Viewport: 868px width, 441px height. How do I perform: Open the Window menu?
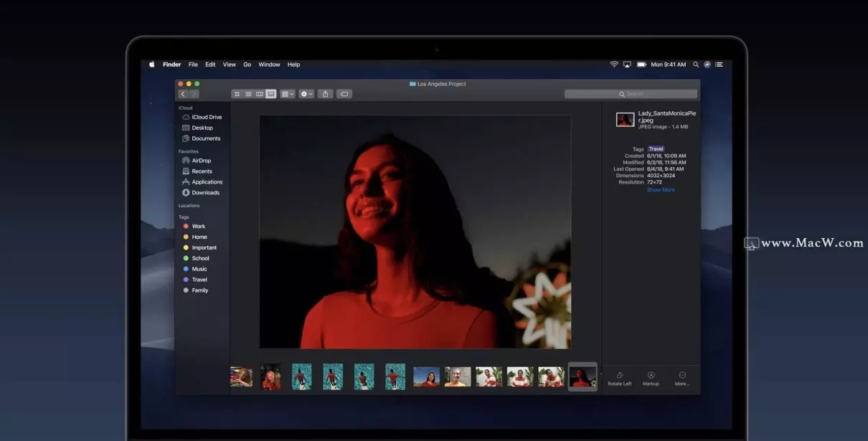(x=270, y=65)
